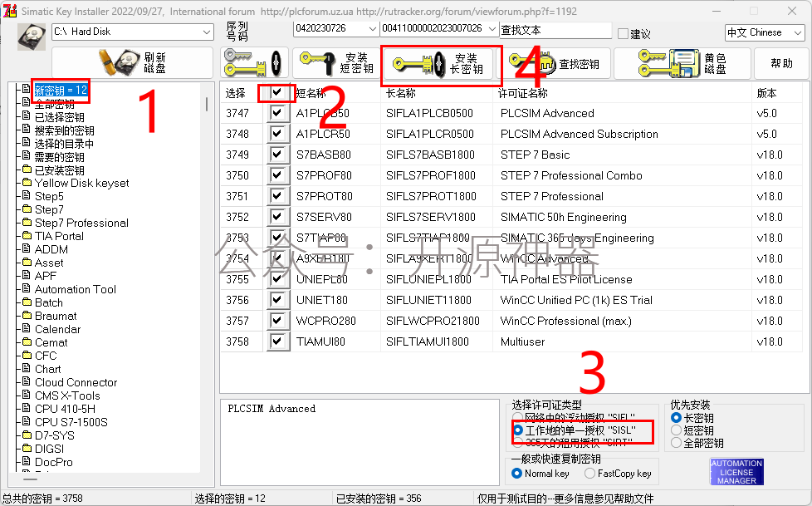Select the 已安装密钥 folder
This screenshot has width=812, height=506.
point(59,170)
